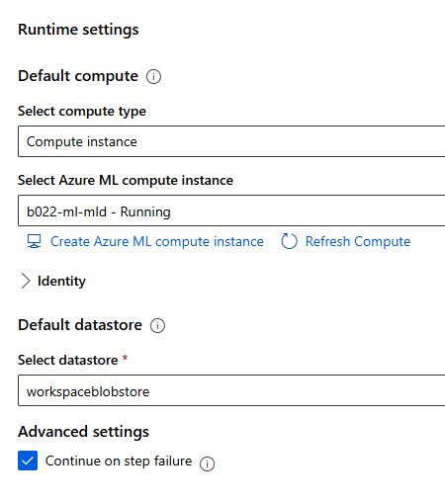445x504 pixels.
Task: Open the Select datastore dropdown
Action: [231, 390]
